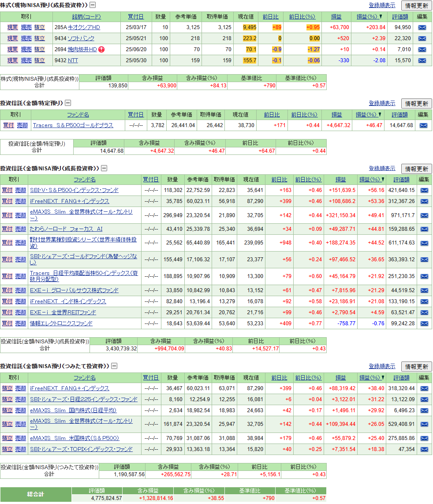Viewport: 433px width, 504px height.
Task: Open the SBI・V・S&P500インデックス・ファンド link
Action: point(74,190)
